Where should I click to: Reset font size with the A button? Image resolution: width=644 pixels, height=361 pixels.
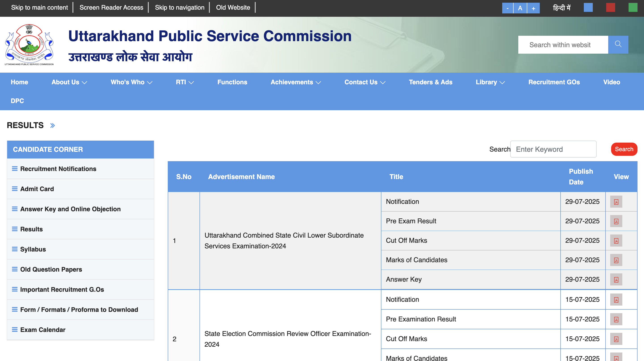coord(520,8)
